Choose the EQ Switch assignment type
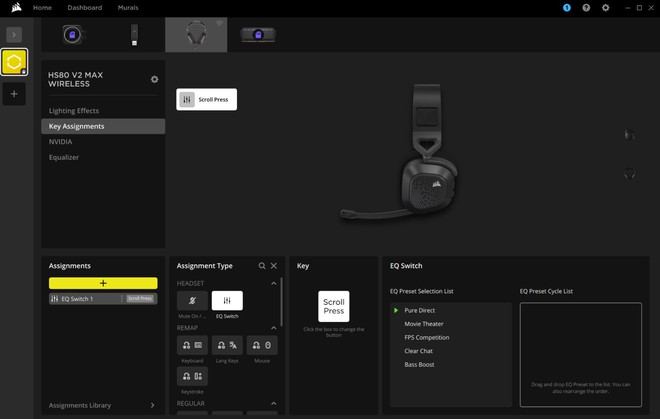 pyautogui.click(x=227, y=301)
